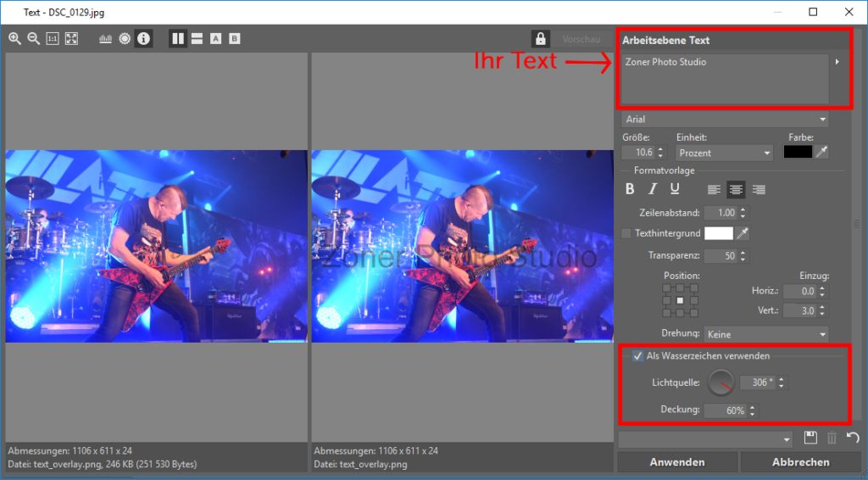
Task: Fit image to window icon
Action: pos(71,39)
